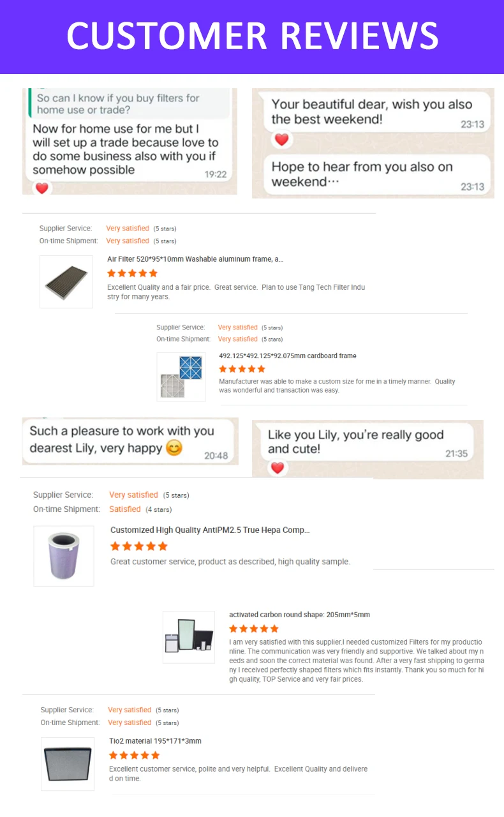Image resolution: width=504 pixels, height=817 pixels.
Task: Click the heart reaction on the best weekend message
Action: click(281, 139)
